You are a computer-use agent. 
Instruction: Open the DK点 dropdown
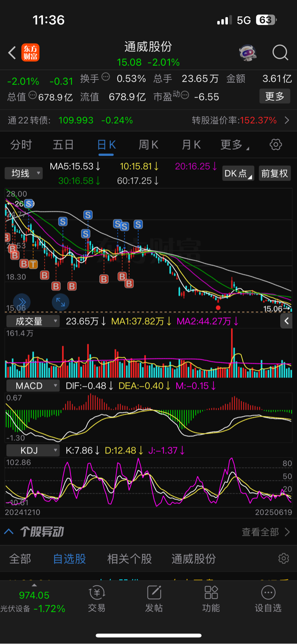tap(238, 173)
